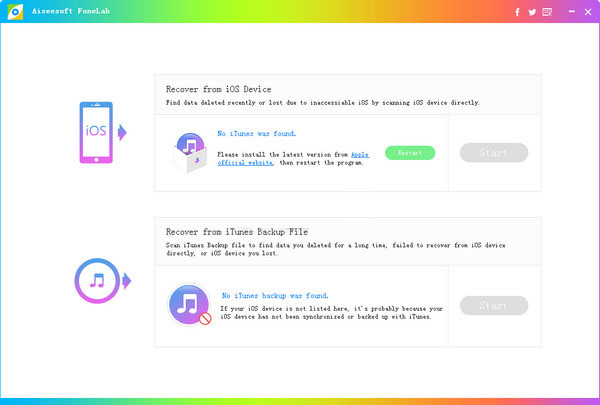
Task: Select the iTunes music note circle icon
Action: tap(97, 281)
